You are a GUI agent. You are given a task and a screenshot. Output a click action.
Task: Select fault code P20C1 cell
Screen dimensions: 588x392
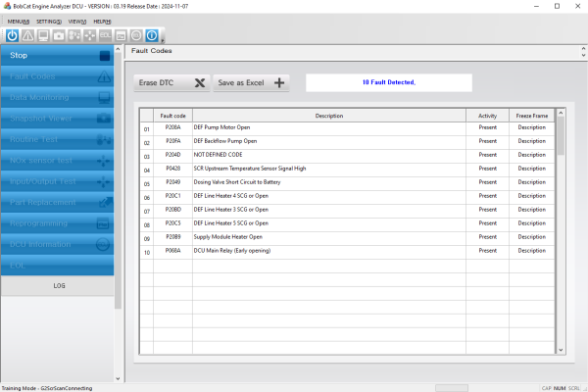click(x=172, y=196)
